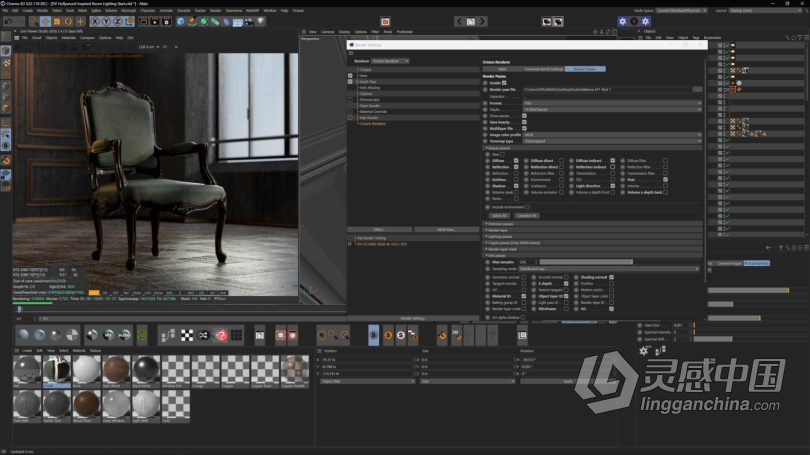Select the Move tool in top toolbar
Screen dimensions: 810x455
point(45,22)
